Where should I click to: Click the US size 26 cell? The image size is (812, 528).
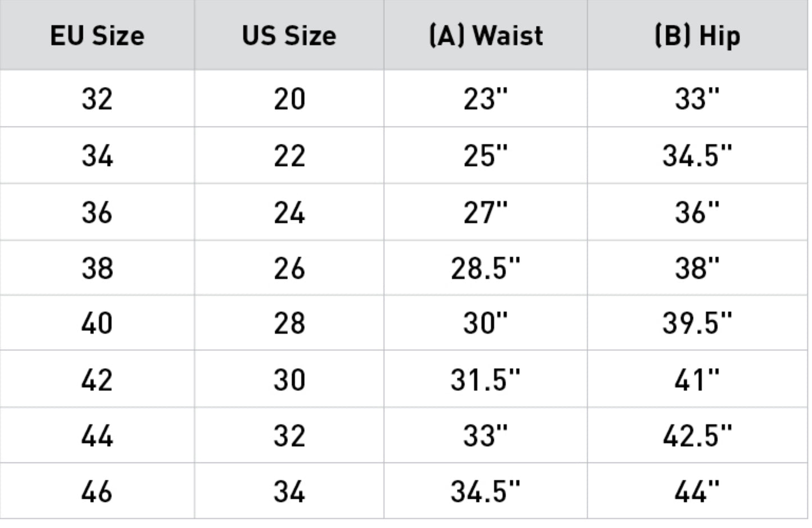pos(289,268)
